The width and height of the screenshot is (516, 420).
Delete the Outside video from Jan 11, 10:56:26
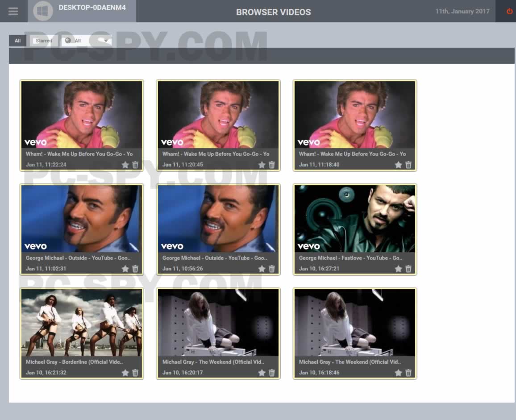pos(272,269)
